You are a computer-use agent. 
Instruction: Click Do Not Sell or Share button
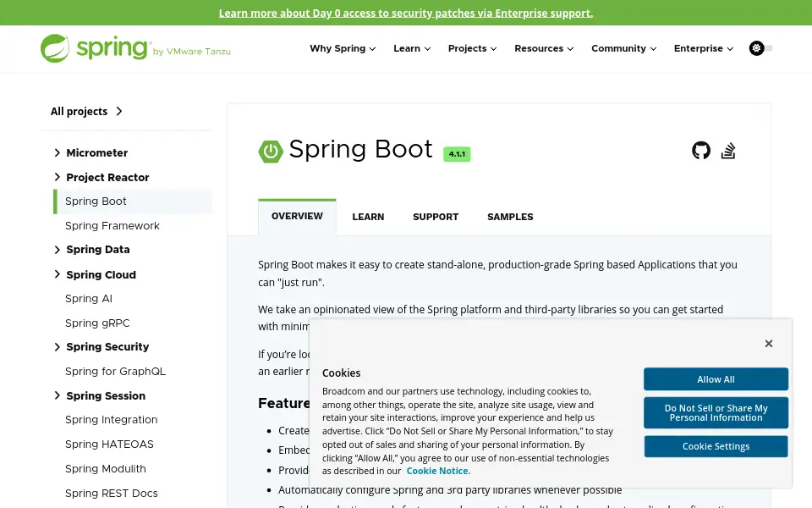pyautogui.click(x=716, y=412)
